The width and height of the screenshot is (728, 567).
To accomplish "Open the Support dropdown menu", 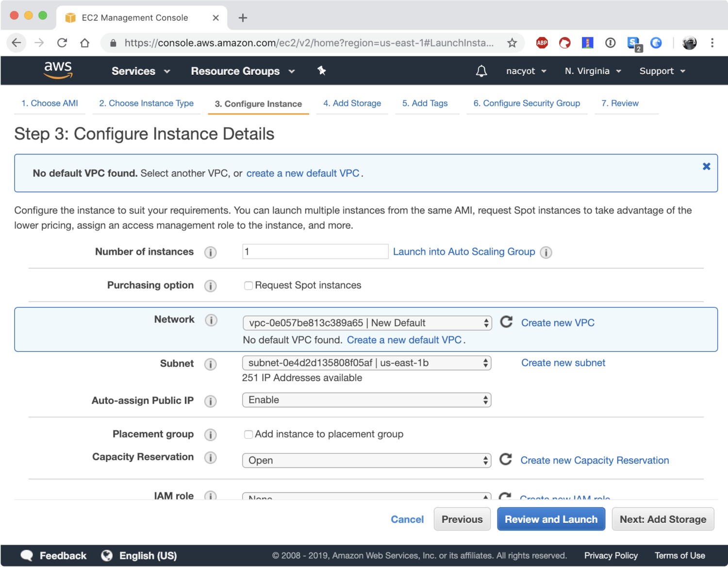I will 662,71.
